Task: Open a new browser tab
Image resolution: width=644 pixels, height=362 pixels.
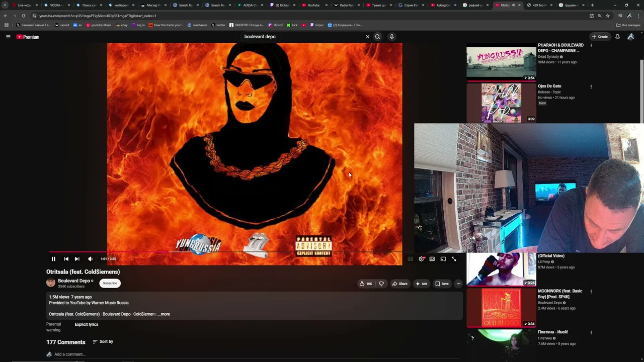Action: 592,5
